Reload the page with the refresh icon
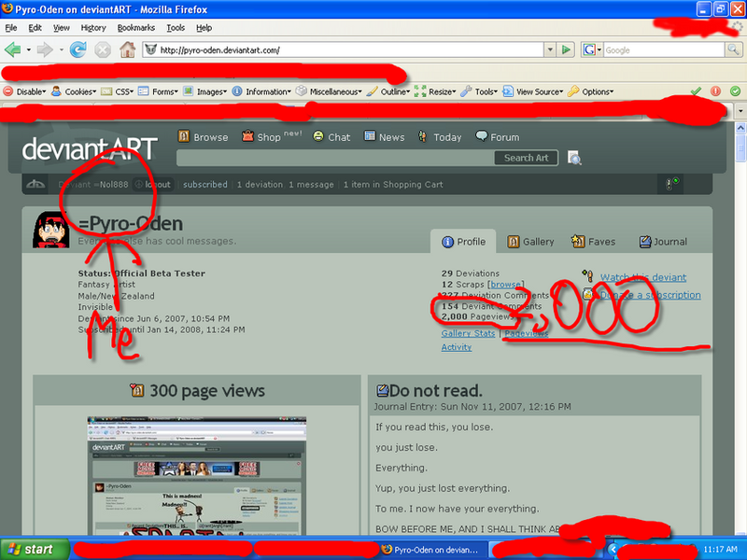 click(78, 49)
